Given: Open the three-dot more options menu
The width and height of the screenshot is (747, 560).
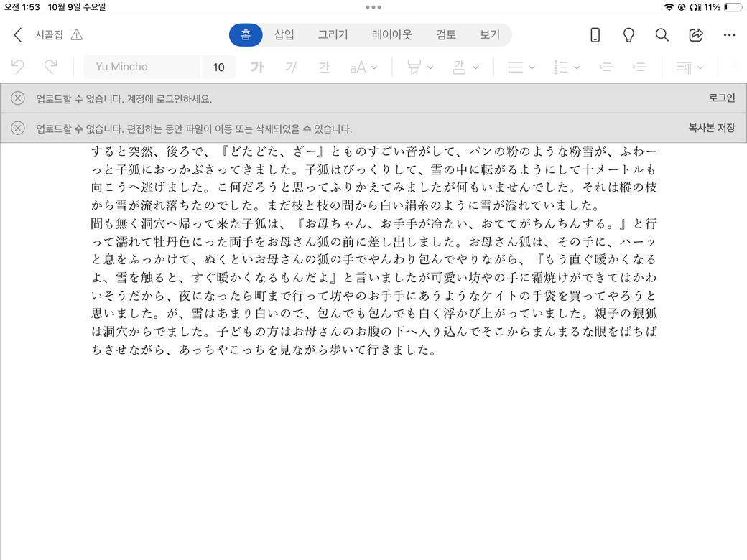Looking at the screenshot, I should (x=729, y=35).
